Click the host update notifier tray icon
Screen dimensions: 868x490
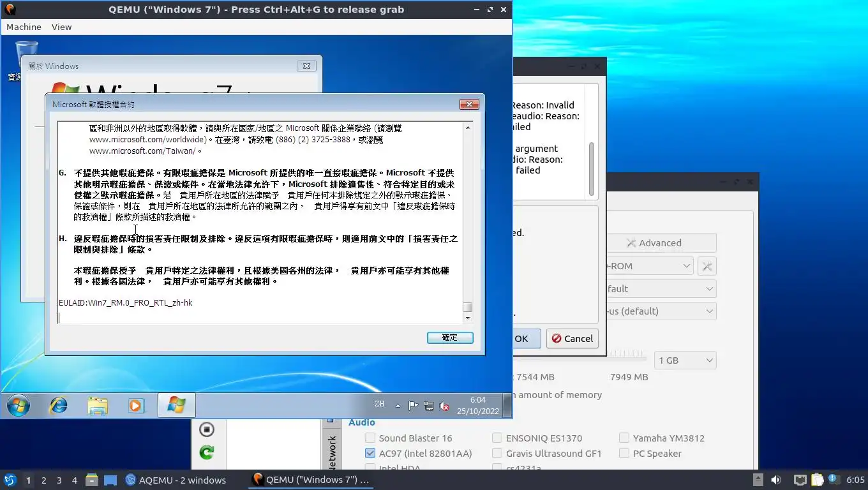[833, 479]
